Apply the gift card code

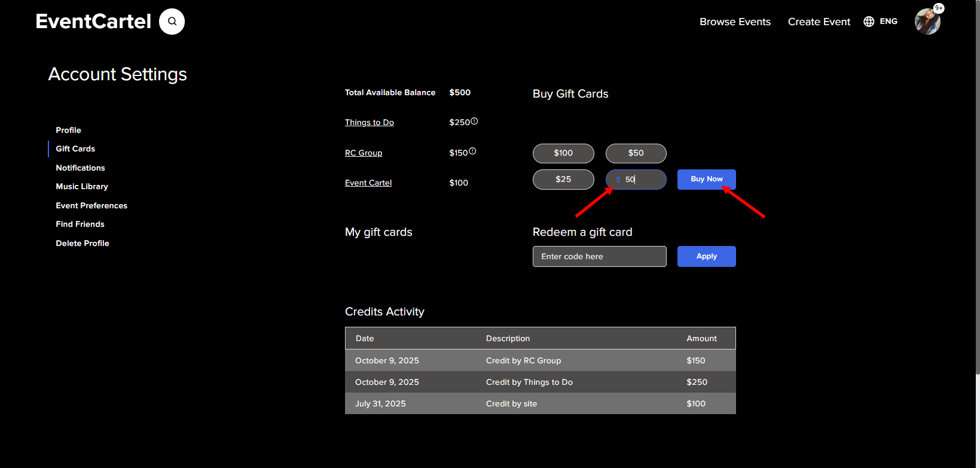pyautogui.click(x=706, y=256)
